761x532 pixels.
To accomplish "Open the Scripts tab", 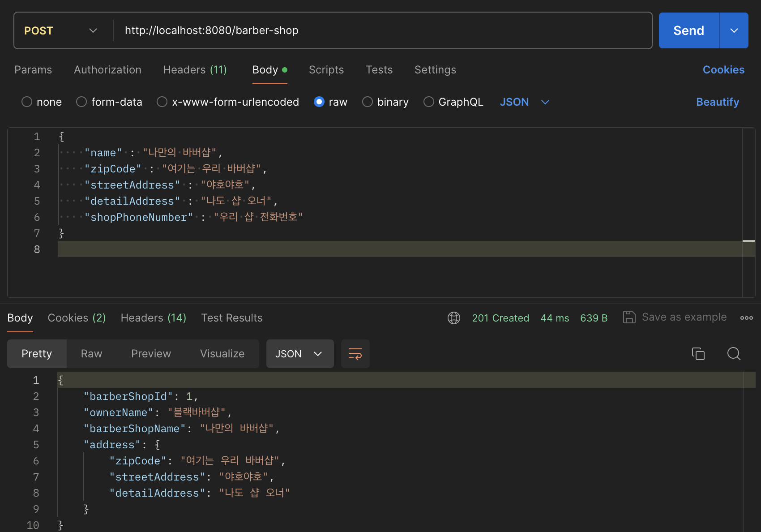I will (326, 70).
